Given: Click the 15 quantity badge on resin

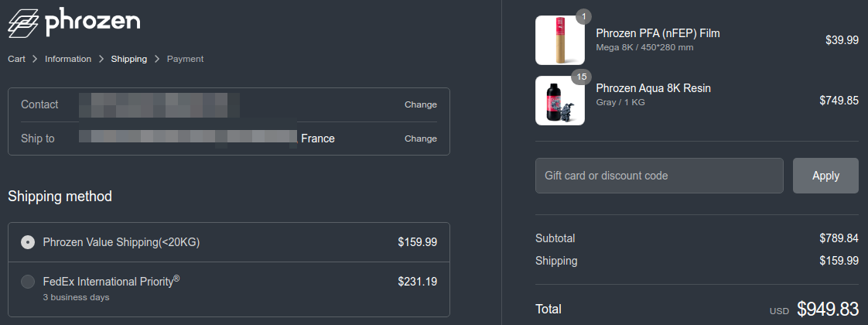Looking at the screenshot, I should click(x=583, y=77).
